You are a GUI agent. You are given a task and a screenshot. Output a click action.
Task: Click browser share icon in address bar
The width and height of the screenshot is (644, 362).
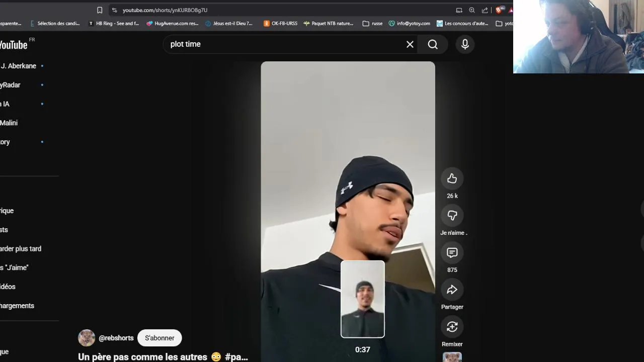tap(485, 10)
